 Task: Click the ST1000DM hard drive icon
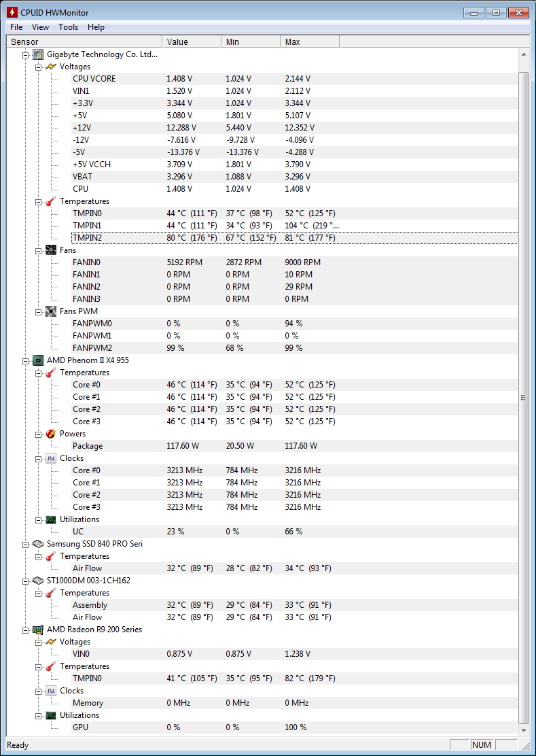39,581
